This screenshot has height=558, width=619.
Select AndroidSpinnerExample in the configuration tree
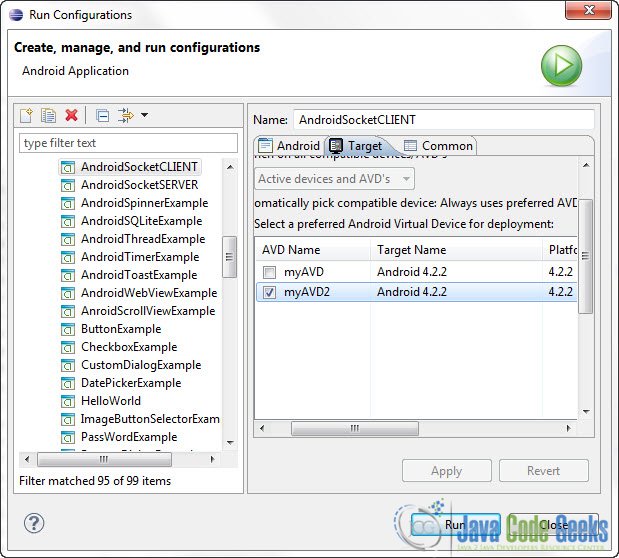click(x=144, y=203)
